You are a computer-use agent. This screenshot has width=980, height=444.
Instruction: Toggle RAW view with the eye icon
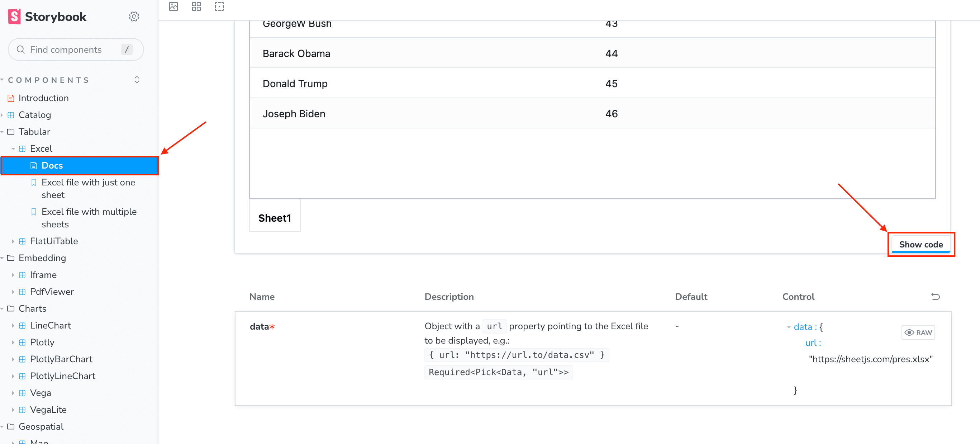(918, 332)
